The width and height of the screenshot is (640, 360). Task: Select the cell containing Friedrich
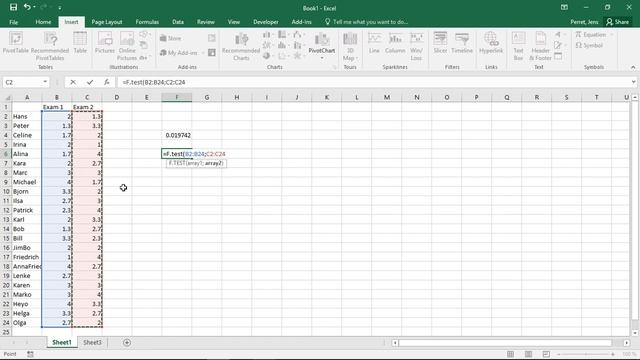click(x=27, y=257)
